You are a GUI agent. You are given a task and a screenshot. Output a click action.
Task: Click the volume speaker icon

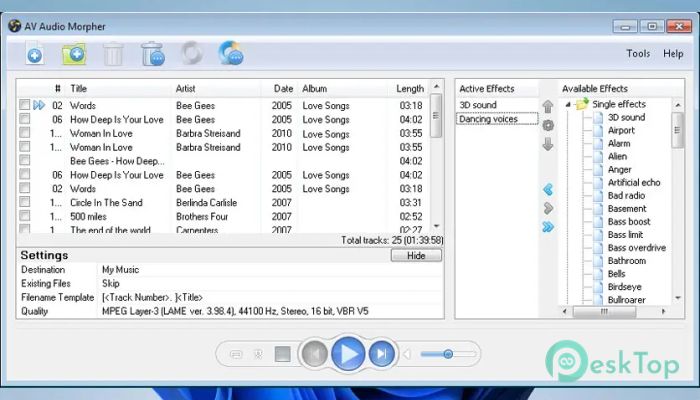pos(407,354)
